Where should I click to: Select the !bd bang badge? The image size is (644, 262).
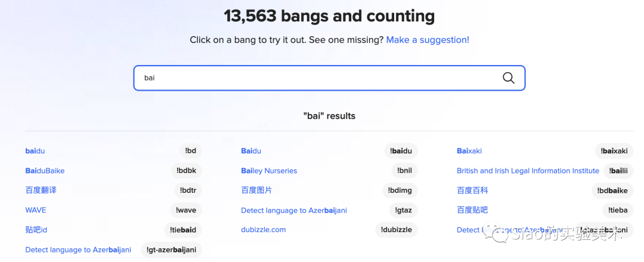click(x=191, y=151)
